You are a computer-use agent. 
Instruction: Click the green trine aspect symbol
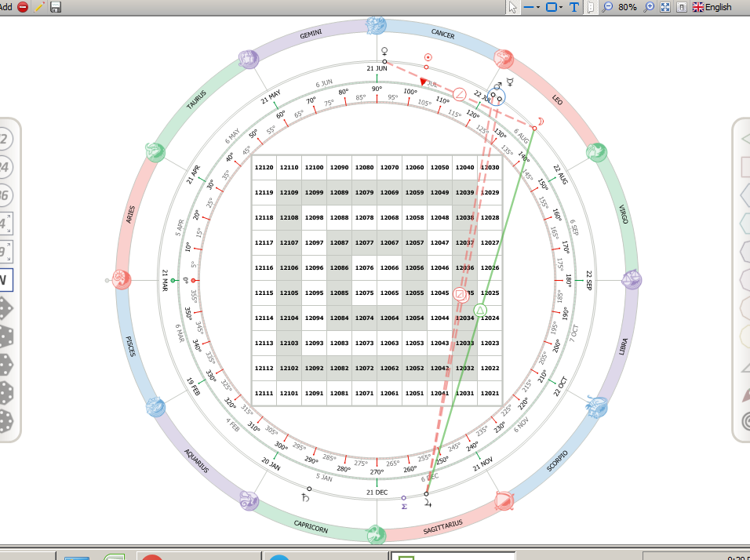coord(480,311)
